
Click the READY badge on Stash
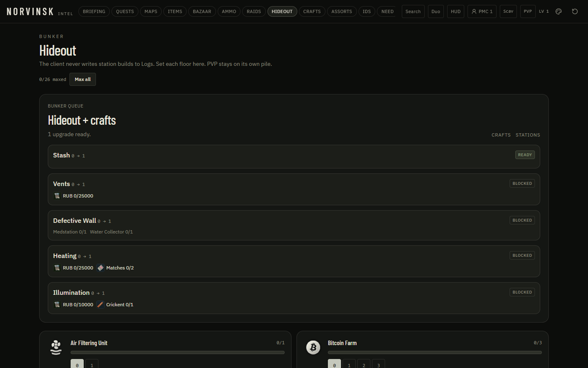pos(525,155)
